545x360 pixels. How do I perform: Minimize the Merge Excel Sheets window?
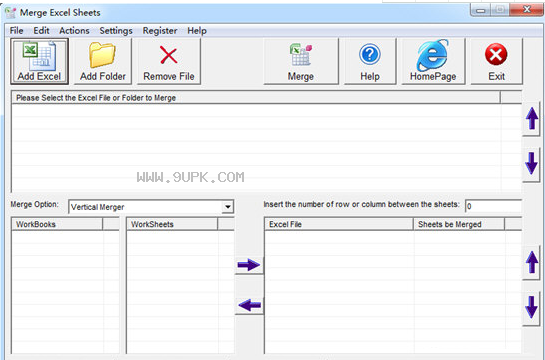(481, 10)
